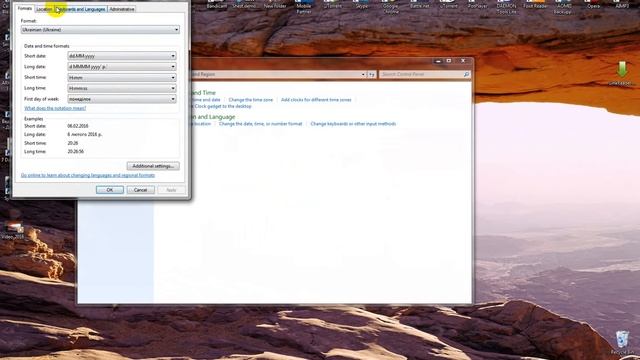Select the example short date 06.02.2016
Viewport: 640px width, 360px height.
(78, 126)
